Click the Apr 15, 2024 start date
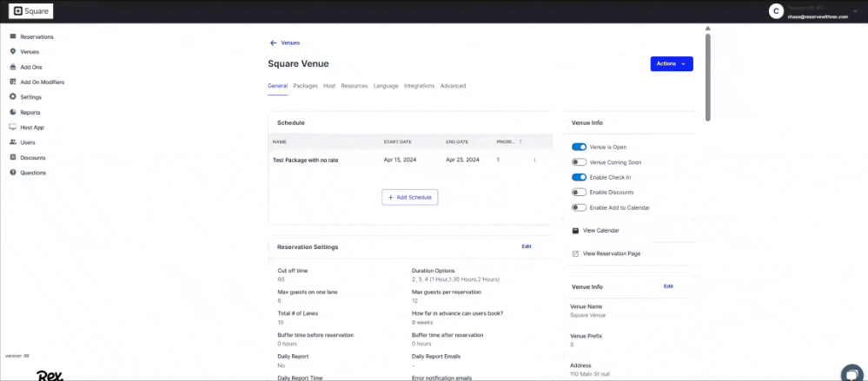Viewport: 868px width, 381px height. click(400, 160)
